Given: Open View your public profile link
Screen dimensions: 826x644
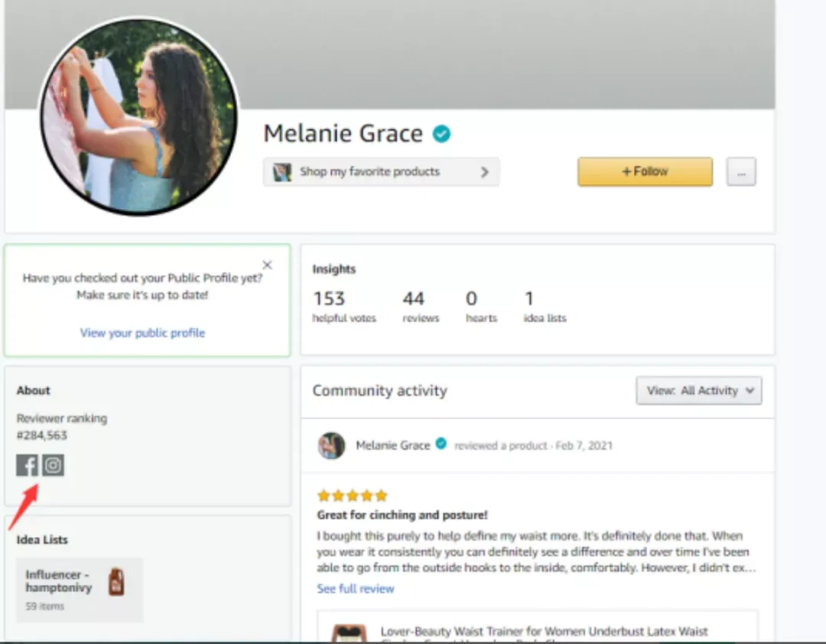Looking at the screenshot, I should (x=142, y=333).
